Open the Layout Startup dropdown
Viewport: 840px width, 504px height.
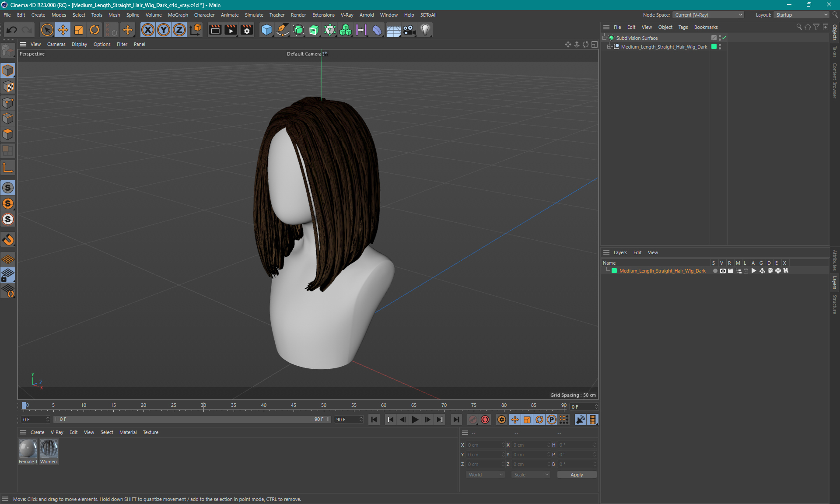[x=801, y=15]
